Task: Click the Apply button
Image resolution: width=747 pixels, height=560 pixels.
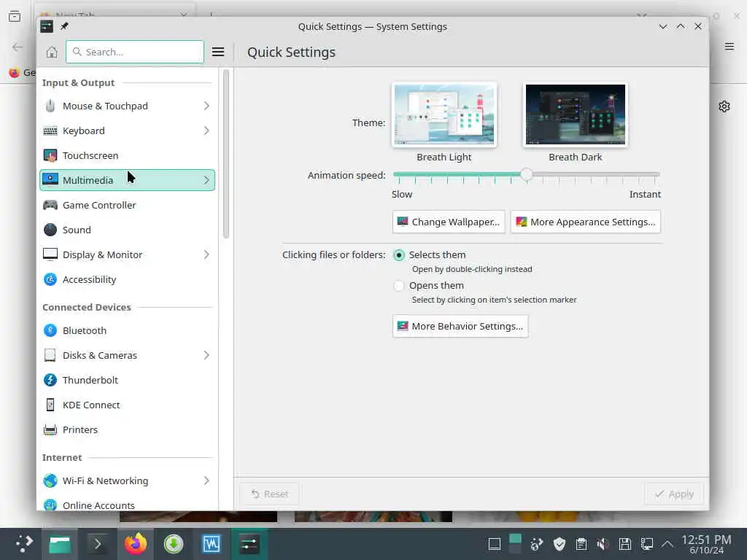Action: 674,494
